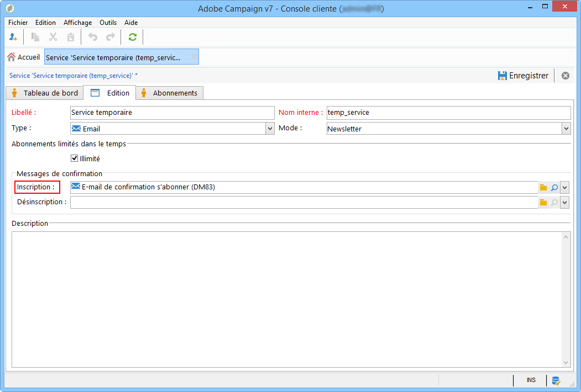
Task: Click magnifier icon in Désinscription row
Action: (554, 203)
